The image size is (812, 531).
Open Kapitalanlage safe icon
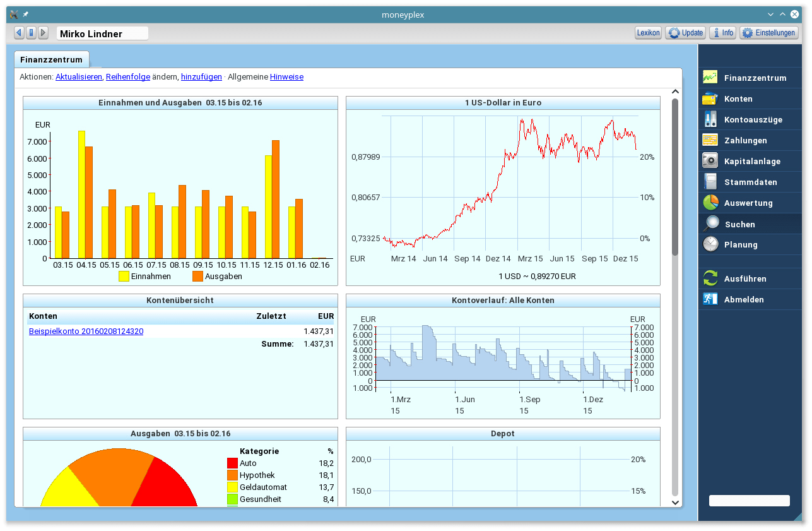710,161
